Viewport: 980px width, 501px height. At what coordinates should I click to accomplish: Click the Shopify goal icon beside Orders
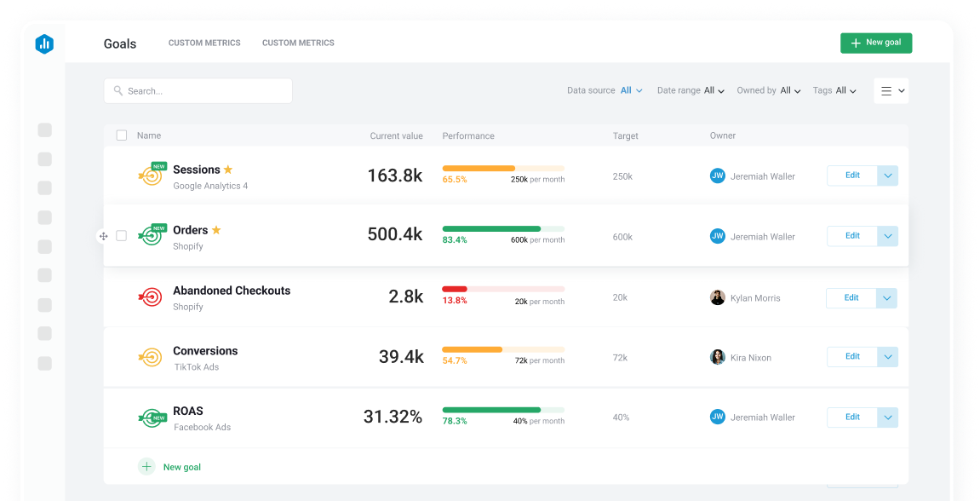[152, 235]
